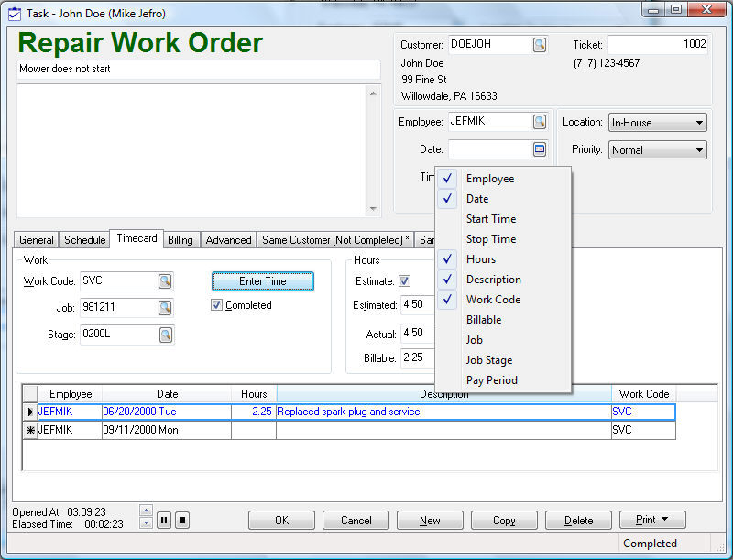
Task: Click the Job field lookup icon
Action: click(165, 308)
